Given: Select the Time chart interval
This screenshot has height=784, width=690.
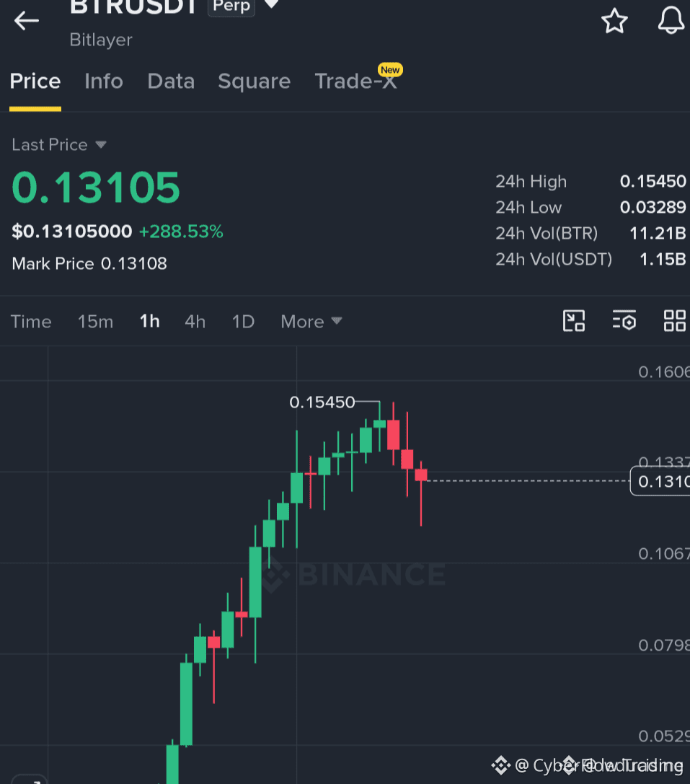Looking at the screenshot, I should (x=31, y=322).
